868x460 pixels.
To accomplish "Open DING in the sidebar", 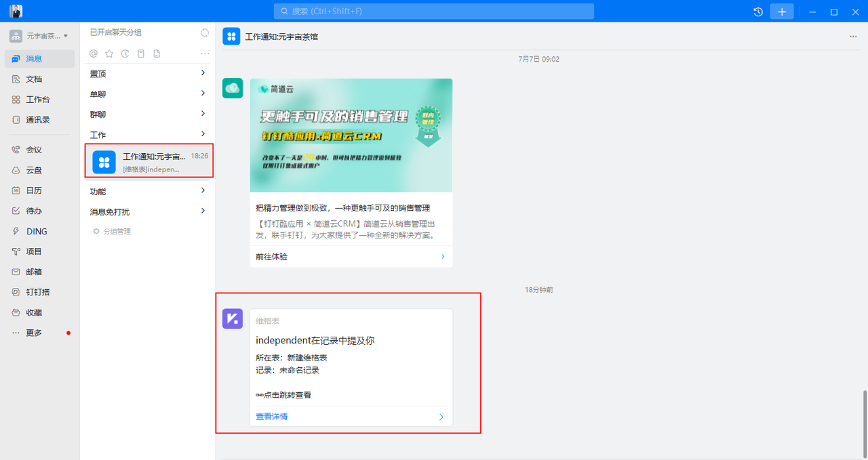I will 40,231.
